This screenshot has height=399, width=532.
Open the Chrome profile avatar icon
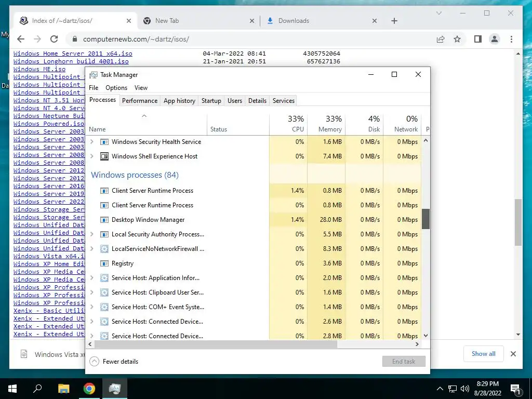[495, 39]
